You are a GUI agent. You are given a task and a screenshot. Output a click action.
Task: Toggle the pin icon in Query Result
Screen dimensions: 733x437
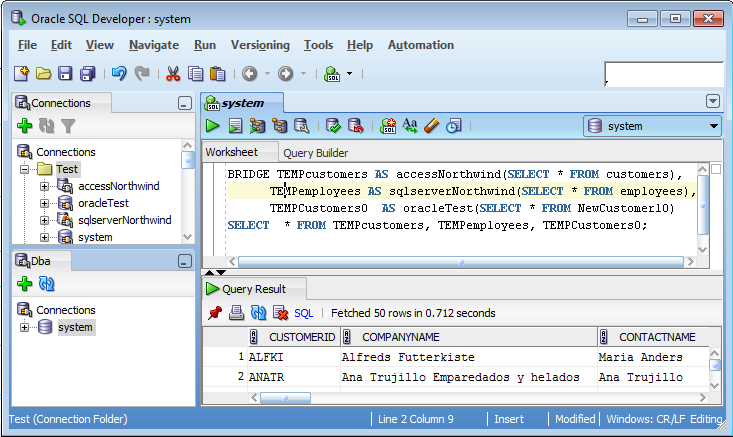click(214, 313)
